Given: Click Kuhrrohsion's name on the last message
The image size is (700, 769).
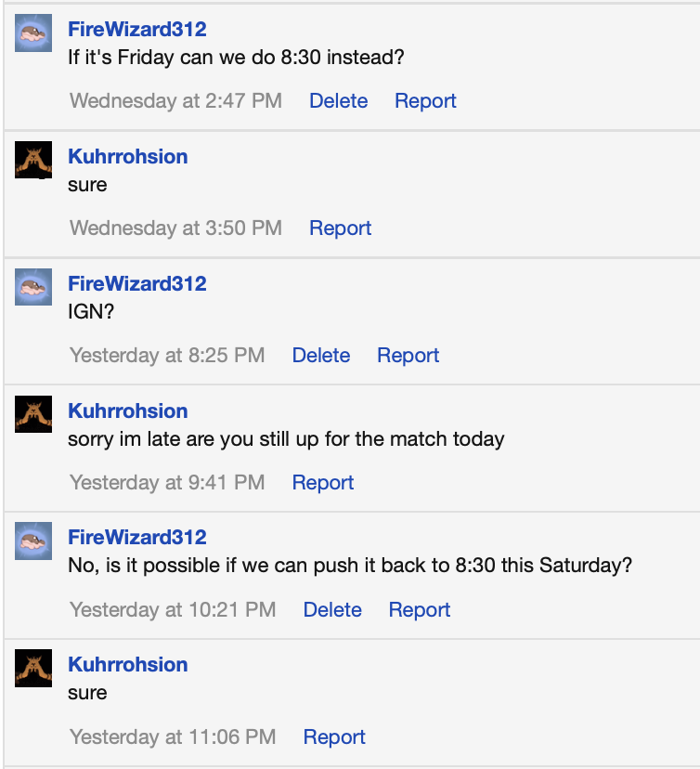Looking at the screenshot, I should [127, 664].
